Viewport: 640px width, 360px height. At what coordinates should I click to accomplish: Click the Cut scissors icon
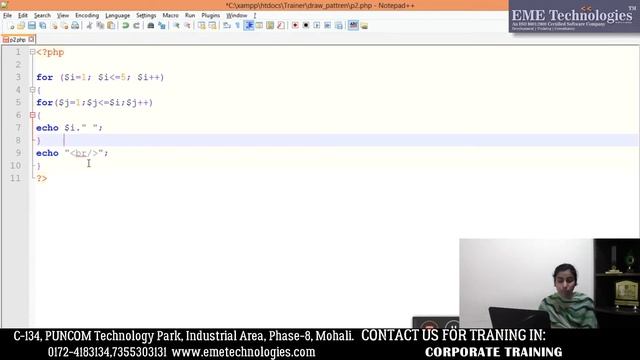(x=89, y=26)
